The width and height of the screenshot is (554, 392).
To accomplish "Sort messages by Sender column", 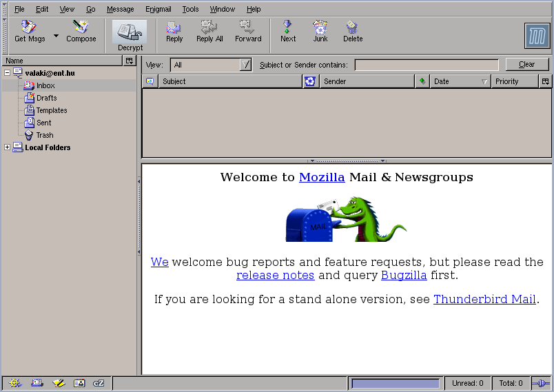I will pos(367,81).
